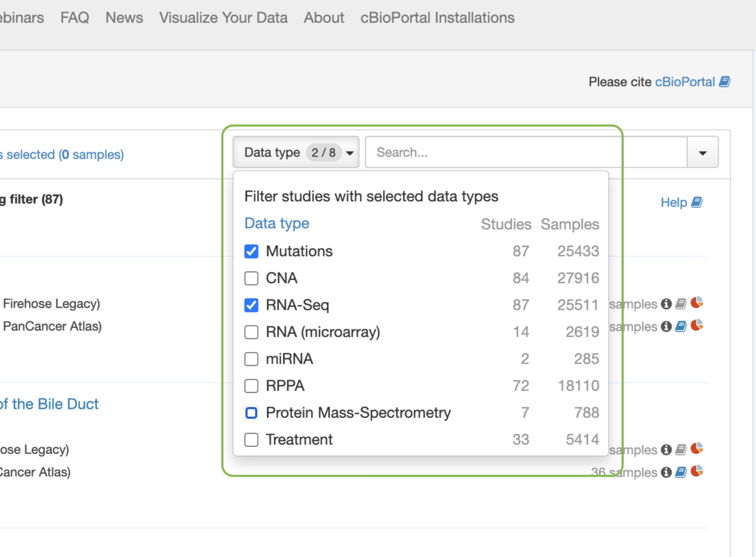Click the CNA sample count 27916
Screen dimensions: 756x557
coord(578,278)
